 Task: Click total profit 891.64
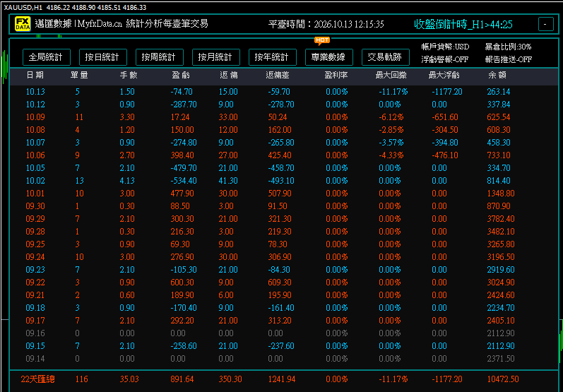[182, 379]
